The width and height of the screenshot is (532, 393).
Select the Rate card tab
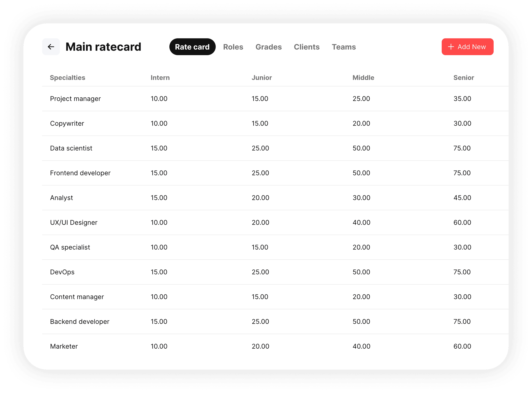[192, 47]
